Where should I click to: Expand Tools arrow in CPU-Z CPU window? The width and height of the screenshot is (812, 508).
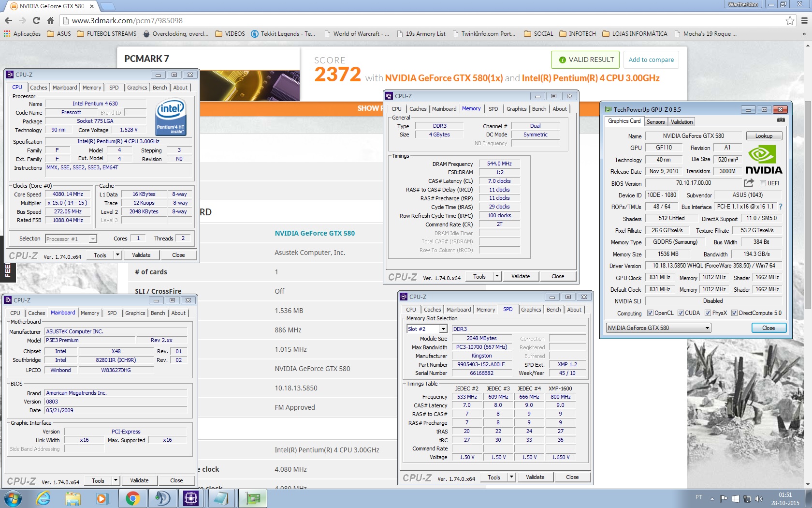pos(117,255)
